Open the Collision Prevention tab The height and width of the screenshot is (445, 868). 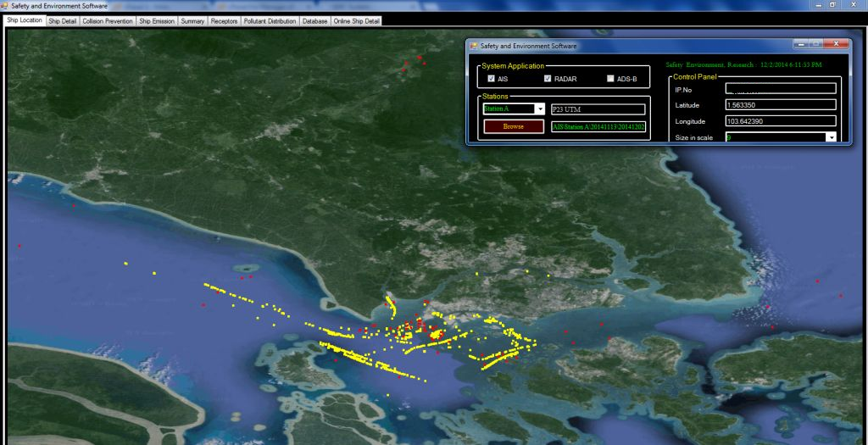pos(108,20)
